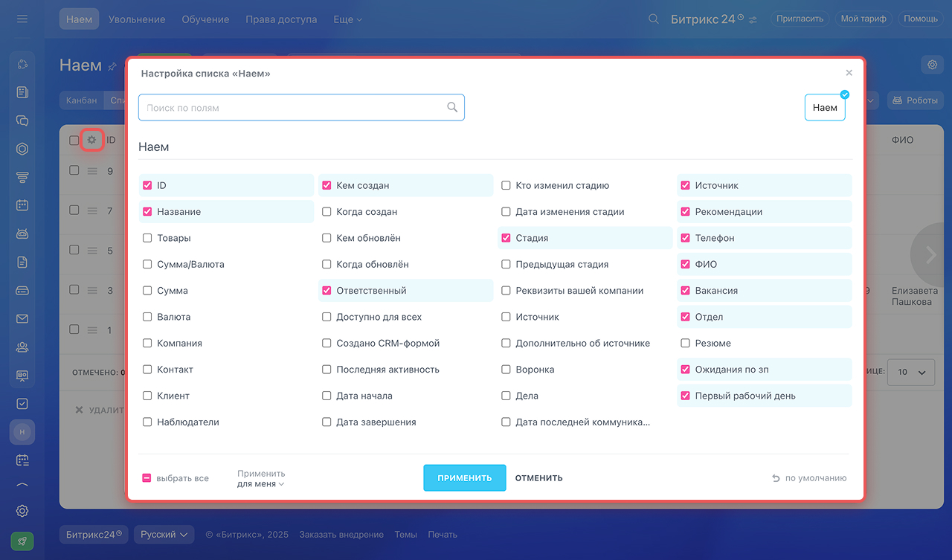The width and height of the screenshot is (952, 560).
Task: Open the calendar icon in sidebar
Action: pyautogui.click(x=22, y=205)
